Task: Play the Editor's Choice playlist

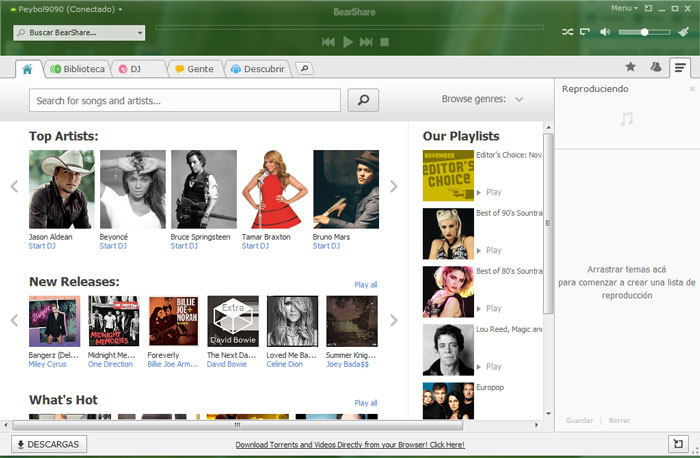Action: pyautogui.click(x=489, y=192)
